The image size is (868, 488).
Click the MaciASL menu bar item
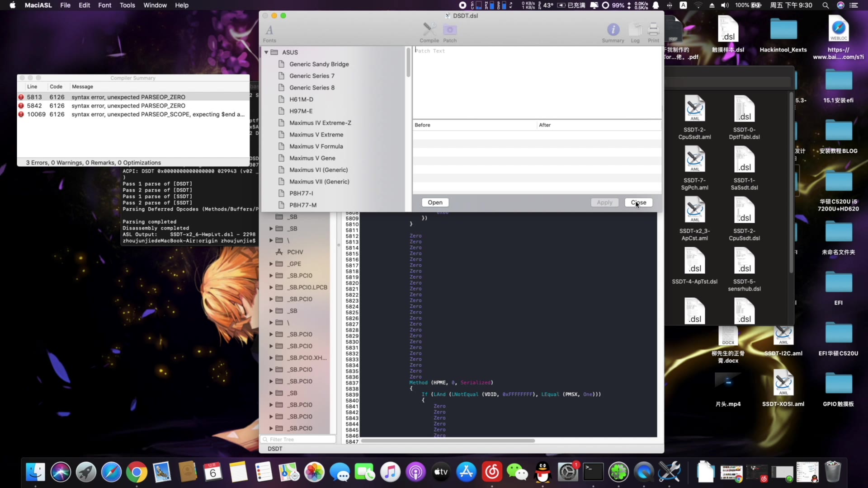click(x=37, y=5)
